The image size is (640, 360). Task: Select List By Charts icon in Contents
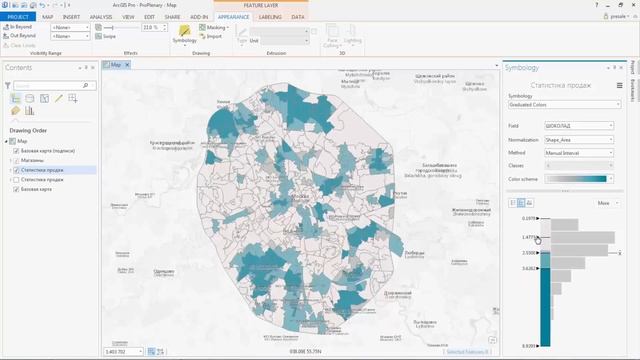click(29, 111)
